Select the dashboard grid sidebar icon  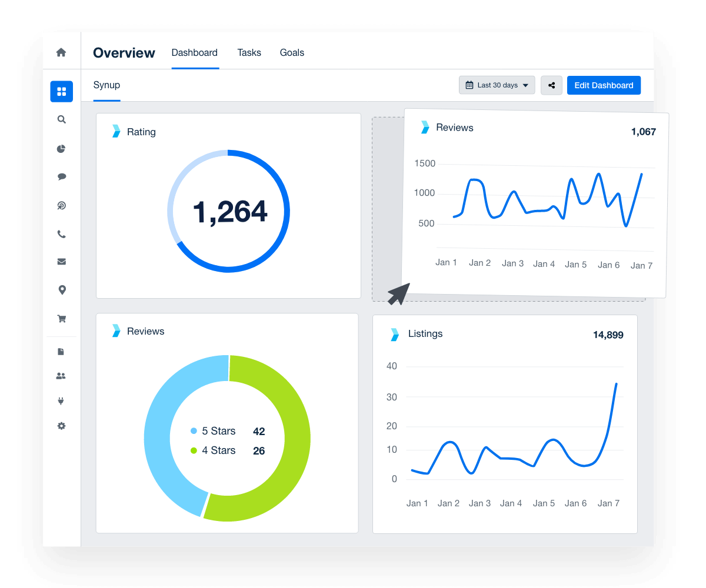click(x=61, y=91)
